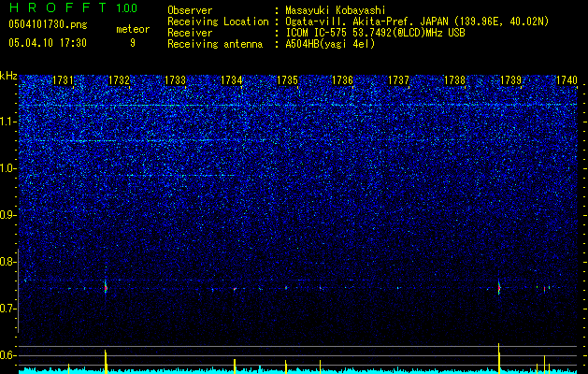Click the 0.6 kHz axis label
Image resolution: width=588 pixels, height=374 pixels.
8,355
